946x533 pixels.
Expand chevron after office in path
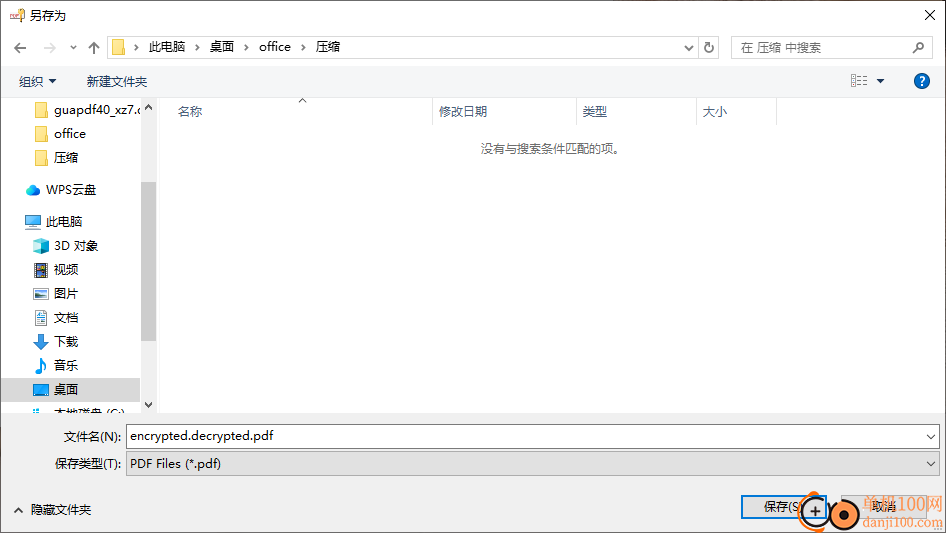point(303,48)
